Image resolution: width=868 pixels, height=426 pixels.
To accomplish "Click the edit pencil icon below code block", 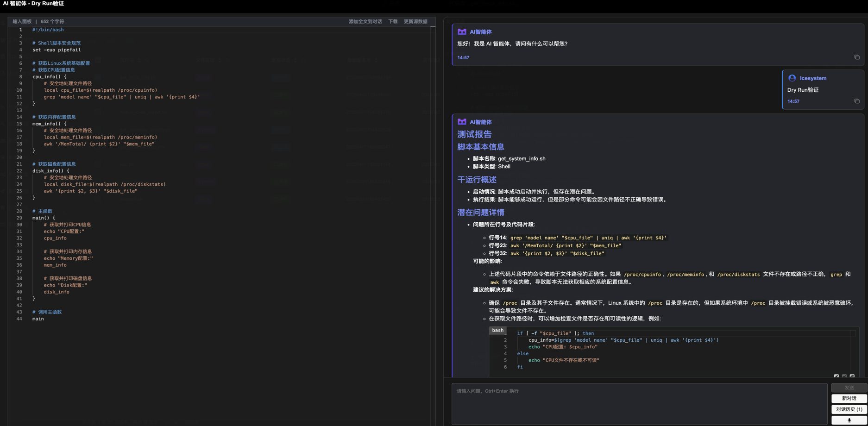I will click(x=836, y=376).
